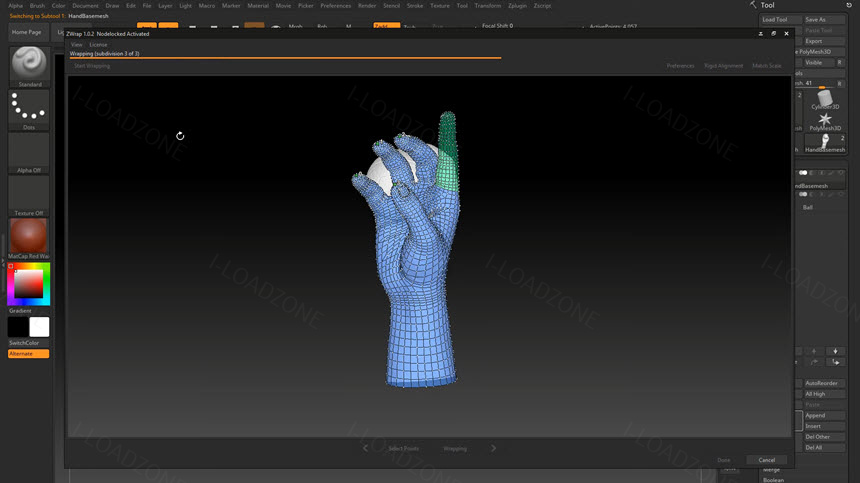Select the PolyMesh3D star tool
The height and width of the screenshot is (483, 860).
coord(825,122)
